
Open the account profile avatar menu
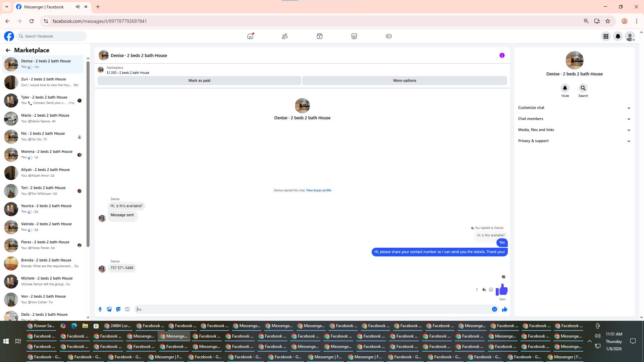[630, 36]
